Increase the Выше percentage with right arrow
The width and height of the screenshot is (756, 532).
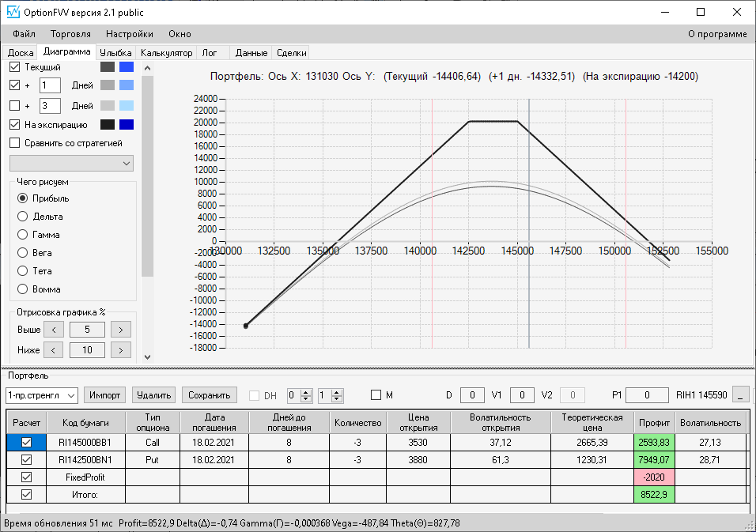[120, 330]
